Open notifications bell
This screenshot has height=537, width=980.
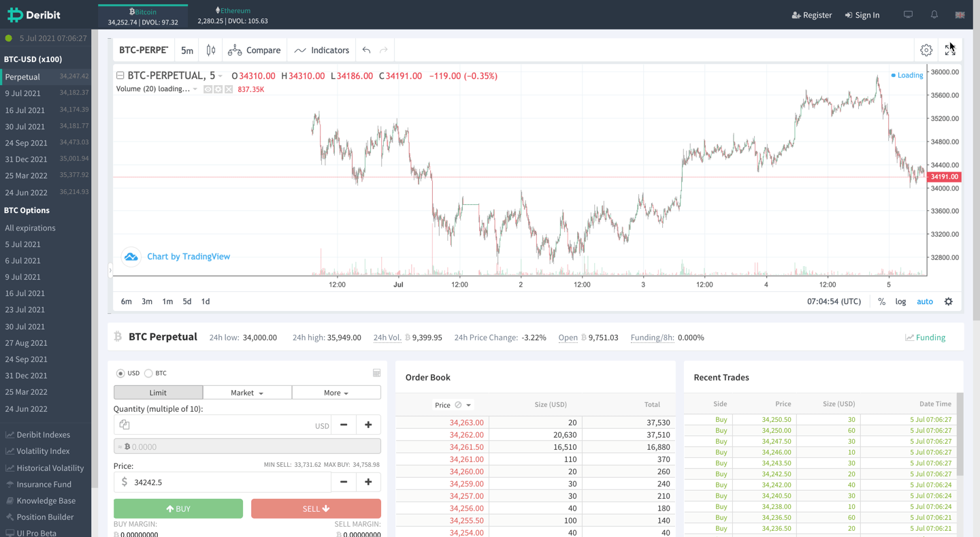pyautogui.click(x=934, y=15)
